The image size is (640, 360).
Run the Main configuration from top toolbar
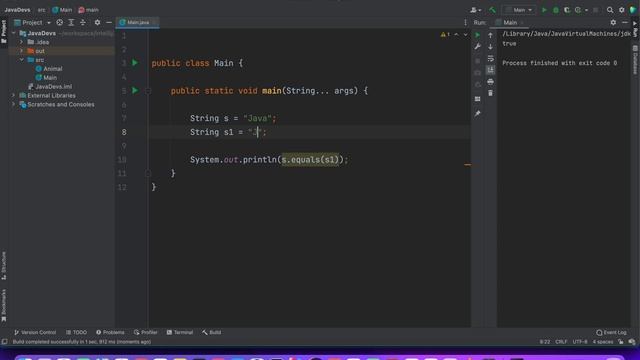[x=544, y=10]
